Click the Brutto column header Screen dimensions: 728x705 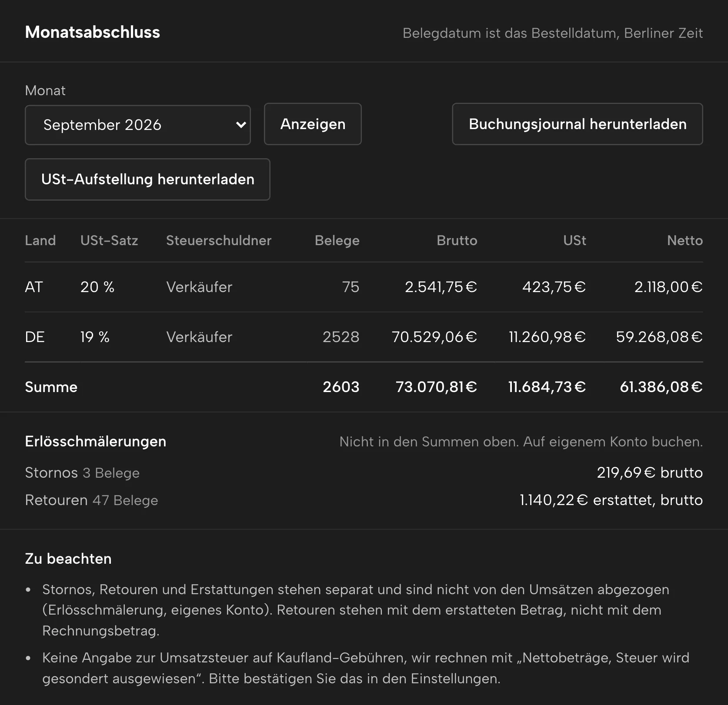[x=457, y=240]
